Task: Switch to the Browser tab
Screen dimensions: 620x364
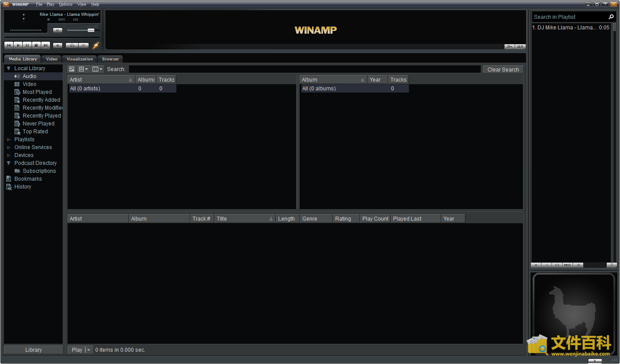Action: (111, 59)
